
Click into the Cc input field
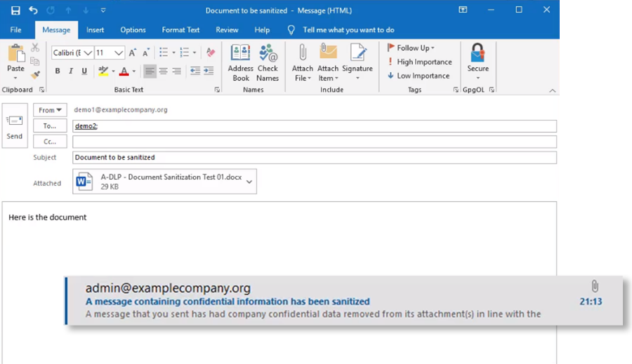click(314, 142)
